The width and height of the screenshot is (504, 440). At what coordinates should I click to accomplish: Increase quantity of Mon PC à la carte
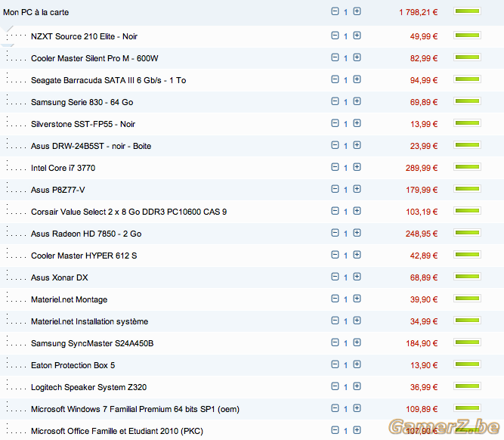click(357, 11)
